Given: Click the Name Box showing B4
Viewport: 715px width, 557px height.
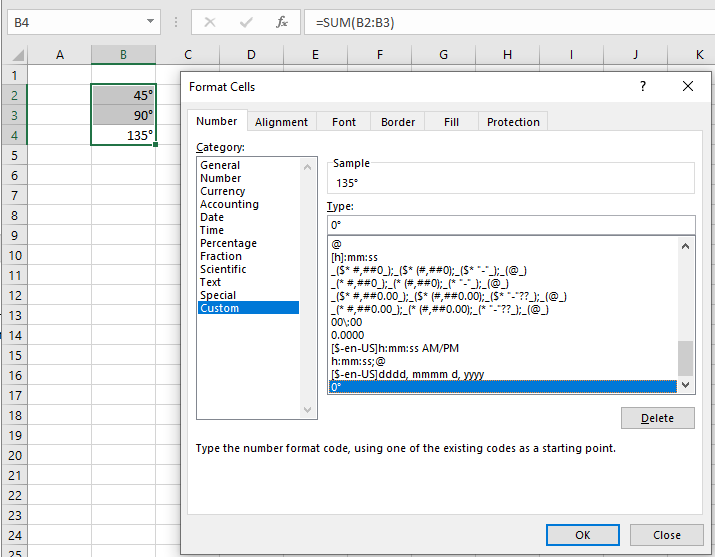Looking at the screenshot, I should tap(83, 22).
